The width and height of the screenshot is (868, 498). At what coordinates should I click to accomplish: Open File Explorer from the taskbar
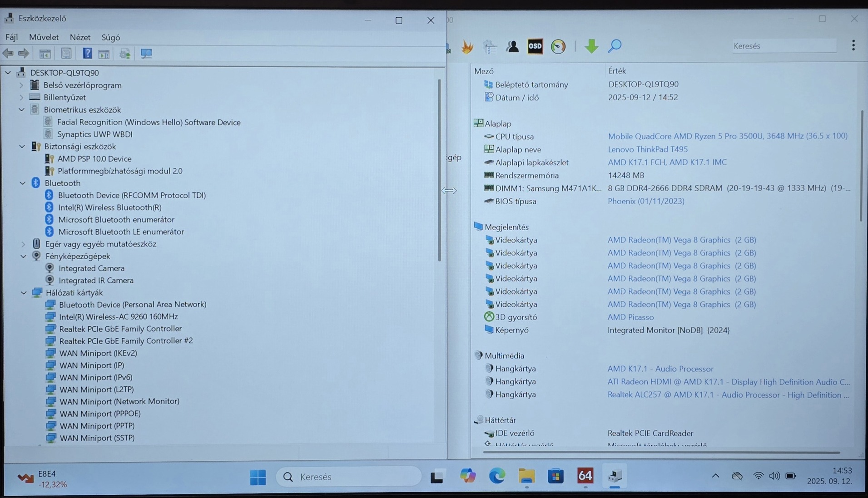tap(526, 476)
